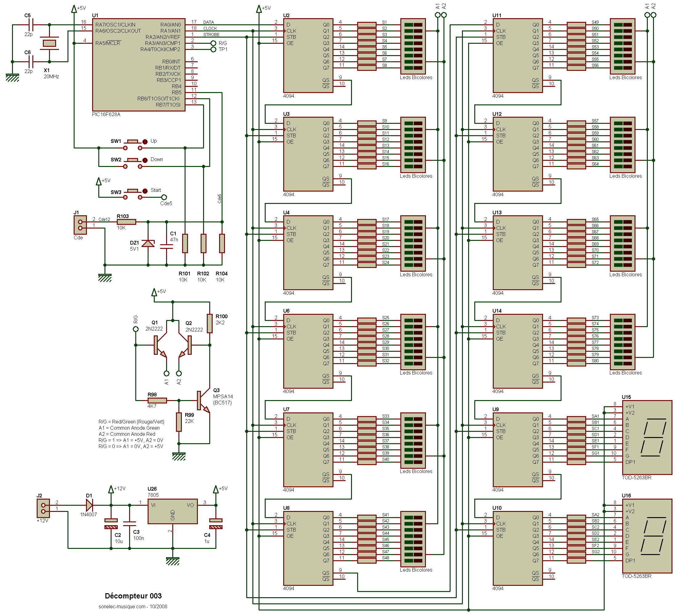Image resolution: width=678 pixels, height=616 pixels.
Task: Click the TP1 test point terminal
Action: (x=213, y=49)
